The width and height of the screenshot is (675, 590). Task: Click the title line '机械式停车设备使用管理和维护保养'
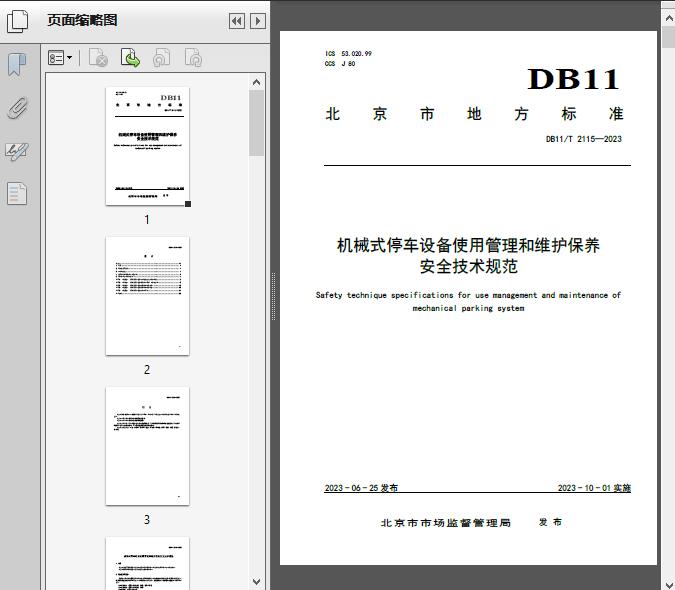tap(468, 245)
